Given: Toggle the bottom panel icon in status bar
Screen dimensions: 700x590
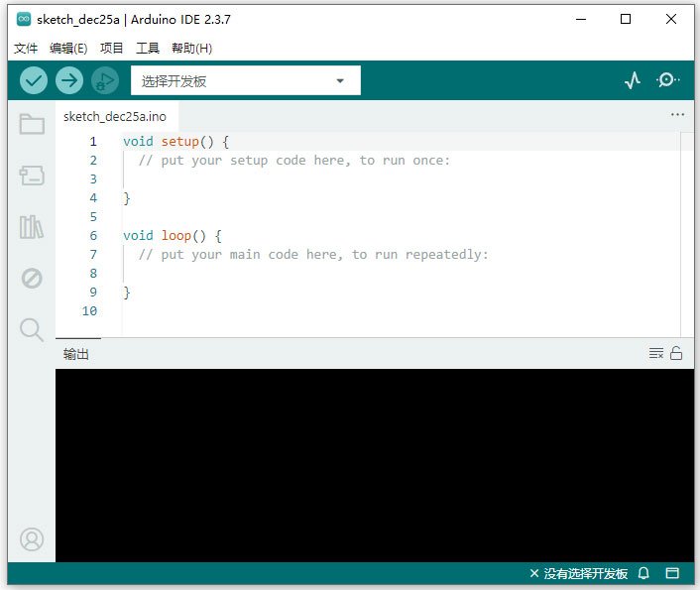Looking at the screenshot, I should pos(672,573).
